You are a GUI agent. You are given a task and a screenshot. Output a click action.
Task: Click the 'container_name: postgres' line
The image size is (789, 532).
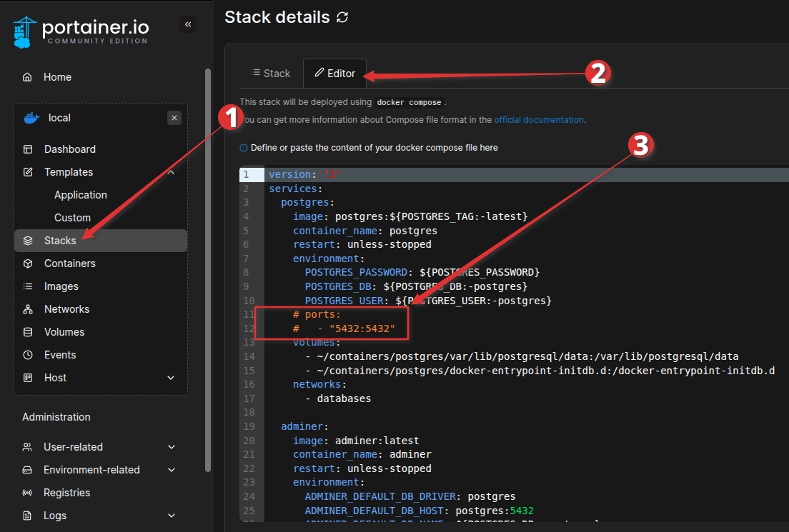click(x=365, y=231)
